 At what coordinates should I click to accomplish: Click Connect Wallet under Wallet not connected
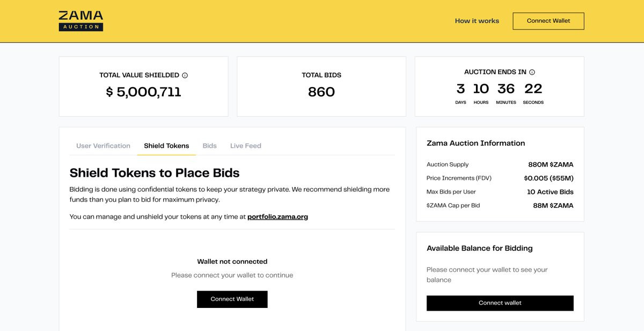coord(232,299)
